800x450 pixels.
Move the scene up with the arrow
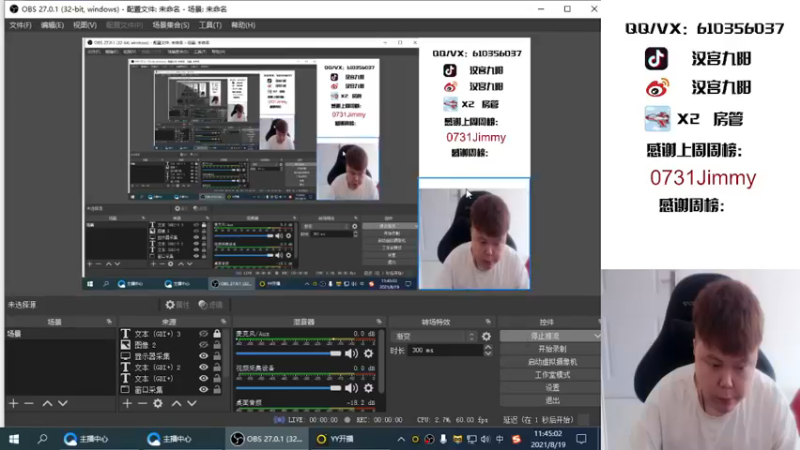(x=47, y=404)
